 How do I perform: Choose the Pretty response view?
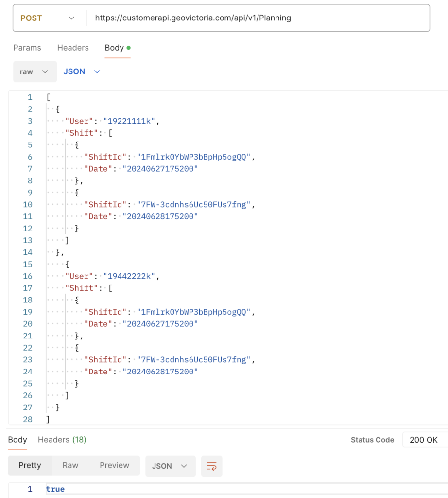pyautogui.click(x=30, y=465)
